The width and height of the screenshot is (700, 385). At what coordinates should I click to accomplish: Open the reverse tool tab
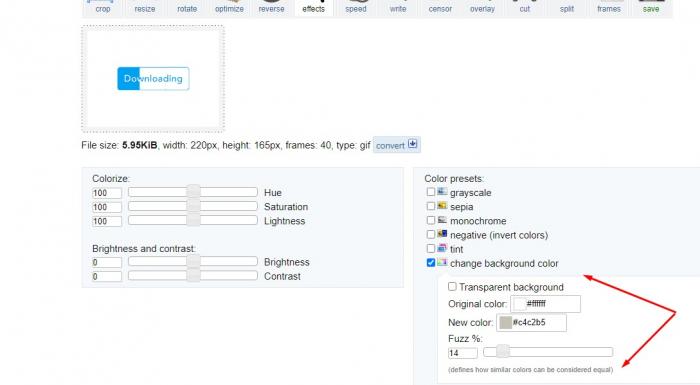click(x=271, y=8)
